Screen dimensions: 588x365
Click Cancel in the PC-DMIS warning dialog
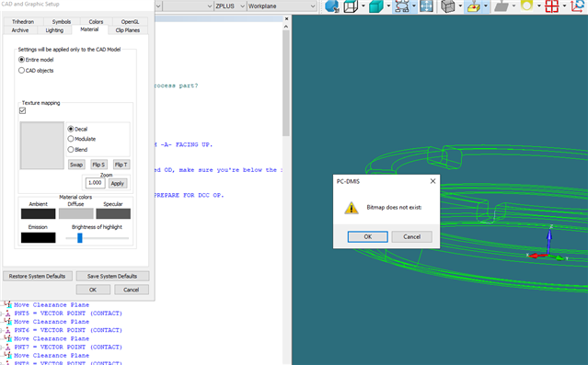411,237
